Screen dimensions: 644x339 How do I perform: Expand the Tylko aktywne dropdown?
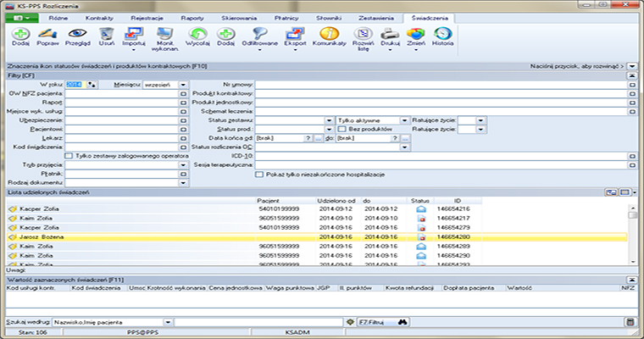pyautogui.click(x=406, y=120)
